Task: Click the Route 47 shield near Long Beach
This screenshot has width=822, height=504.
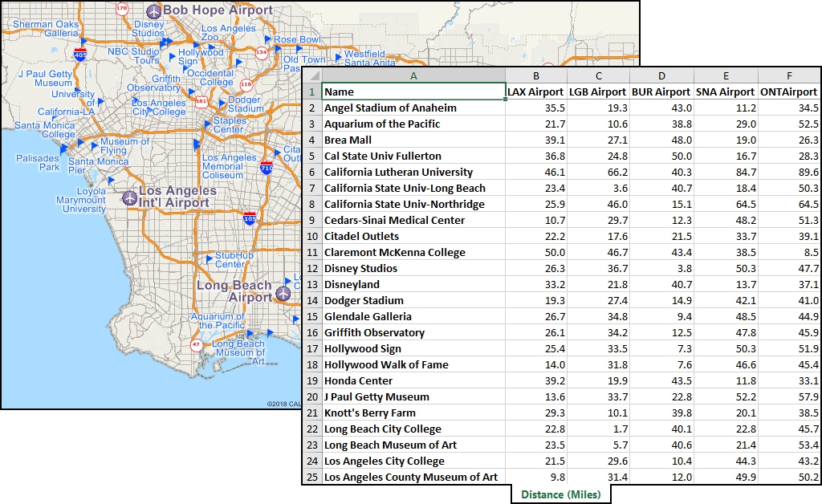Action: tap(196, 344)
